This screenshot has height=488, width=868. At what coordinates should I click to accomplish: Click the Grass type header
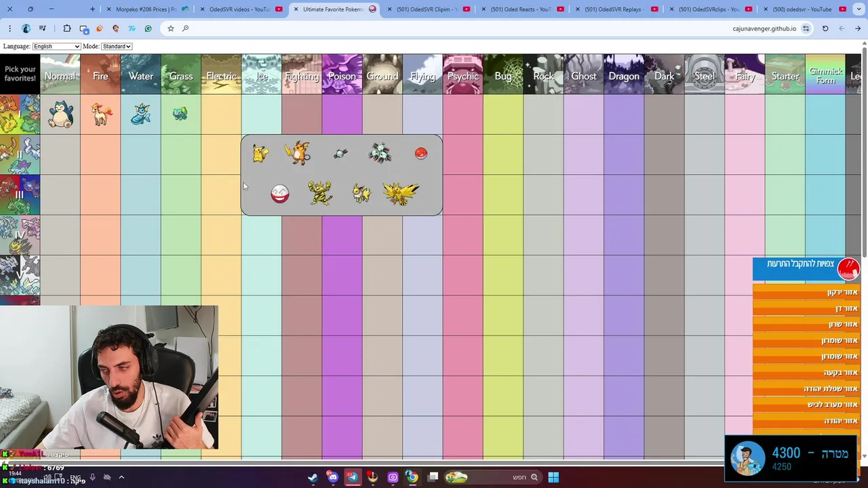pos(181,75)
